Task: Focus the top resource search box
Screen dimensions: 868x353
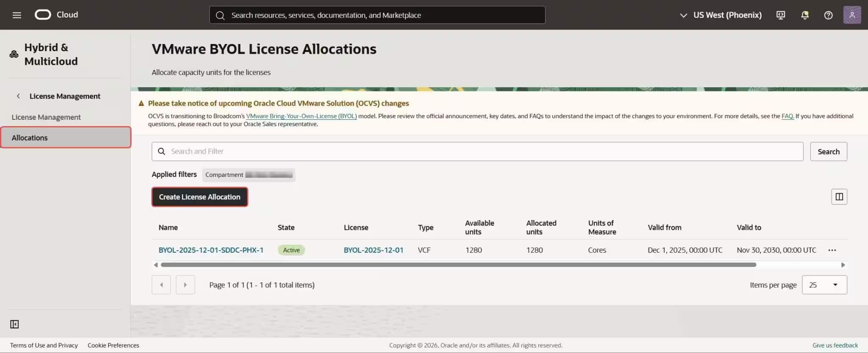Action: [x=377, y=15]
